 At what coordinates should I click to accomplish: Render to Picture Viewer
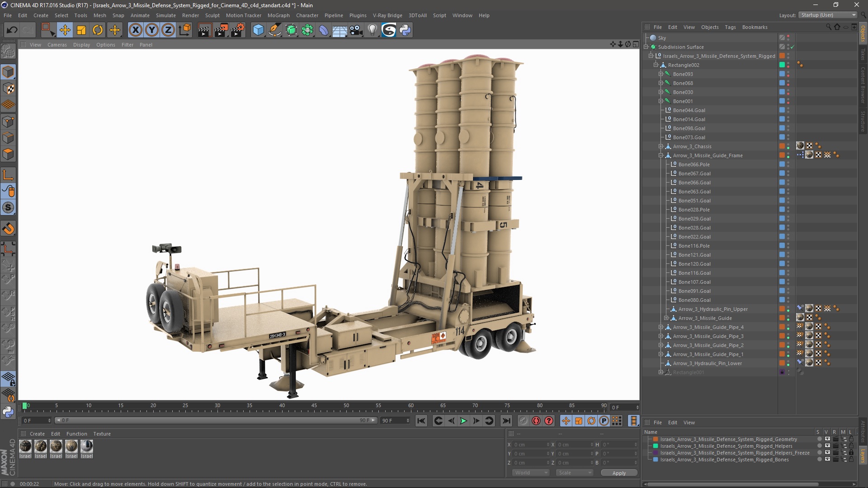221,30
